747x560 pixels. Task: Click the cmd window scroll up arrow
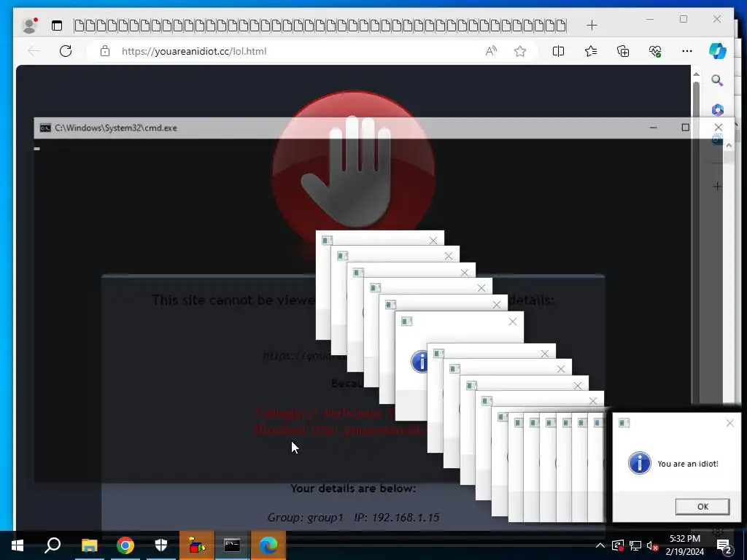(x=729, y=146)
